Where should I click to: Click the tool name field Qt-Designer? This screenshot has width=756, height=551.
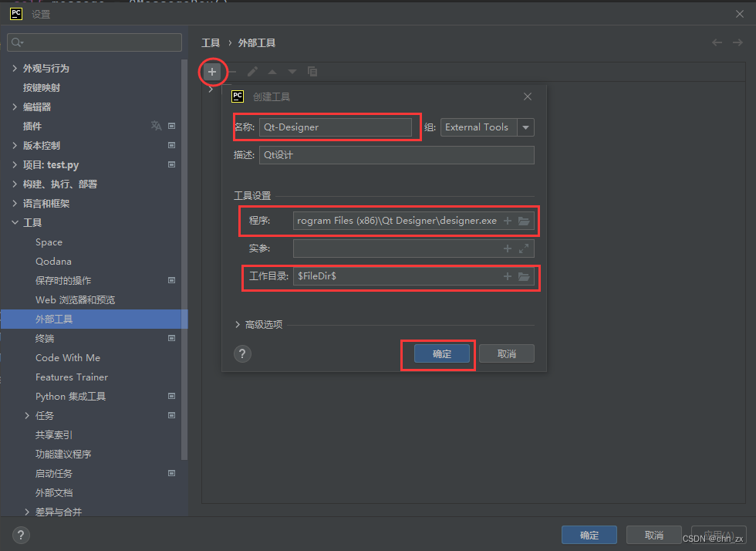click(335, 127)
